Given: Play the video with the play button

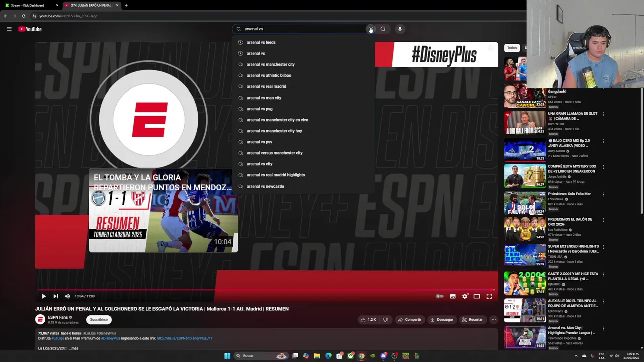Looking at the screenshot, I should [x=44, y=296].
